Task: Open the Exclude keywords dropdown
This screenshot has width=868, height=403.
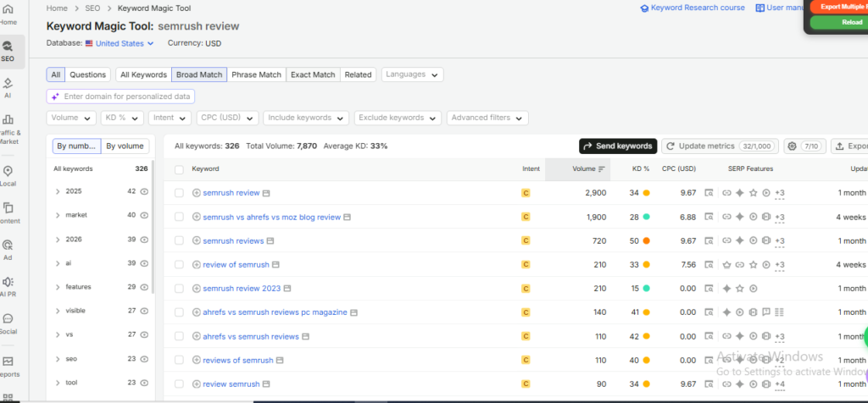Action: click(398, 118)
